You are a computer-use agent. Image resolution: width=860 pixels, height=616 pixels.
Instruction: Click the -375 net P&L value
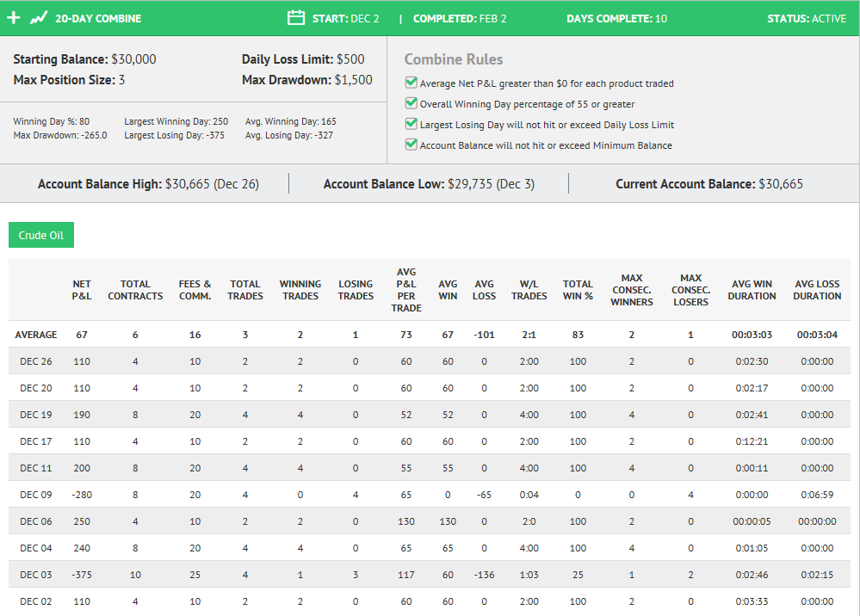click(x=82, y=575)
